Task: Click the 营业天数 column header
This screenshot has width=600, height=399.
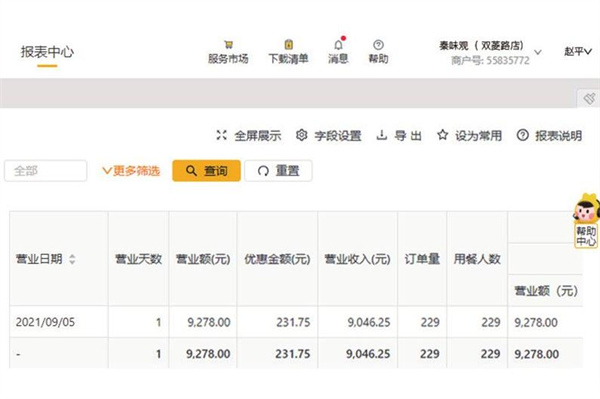Action: pos(139,259)
